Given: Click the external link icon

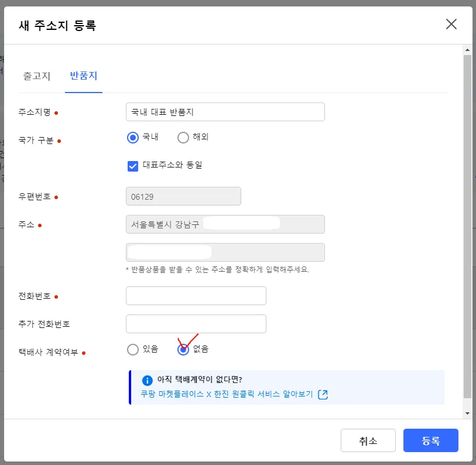Looking at the screenshot, I should [323, 394].
